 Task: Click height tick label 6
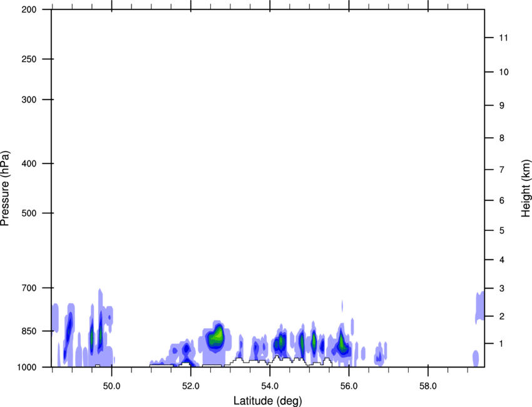(x=502, y=200)
